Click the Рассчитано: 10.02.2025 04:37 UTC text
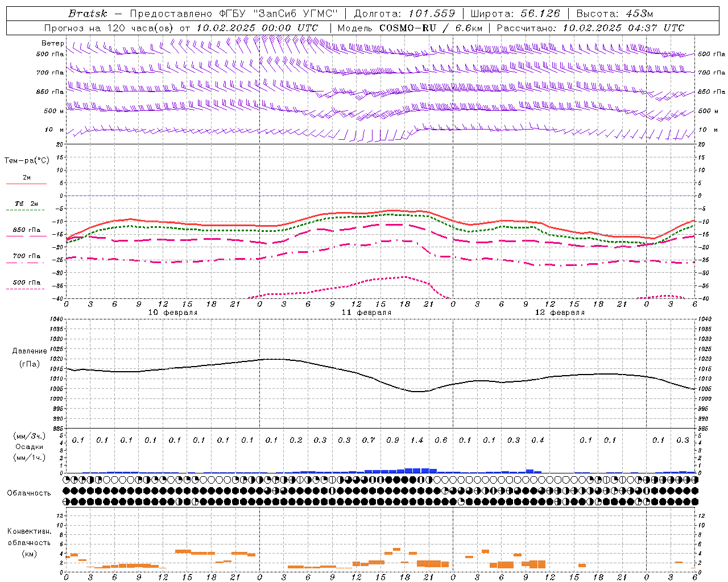The width and height of the screenshot is (728, 582). point(590,28)
